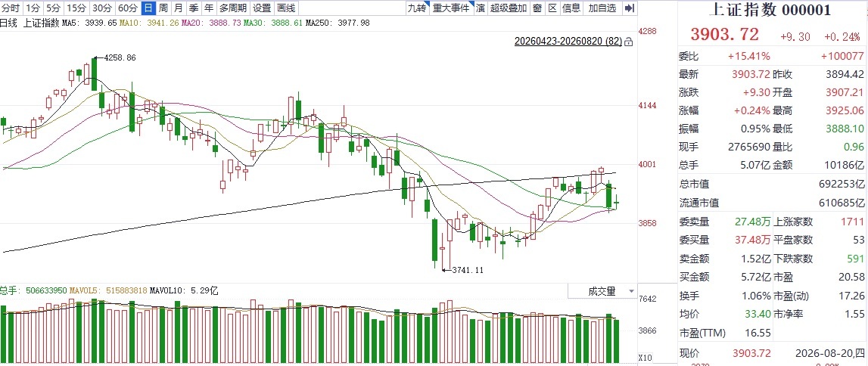
Task: Click the 4144 price axis label
Action: pos(649,105)
